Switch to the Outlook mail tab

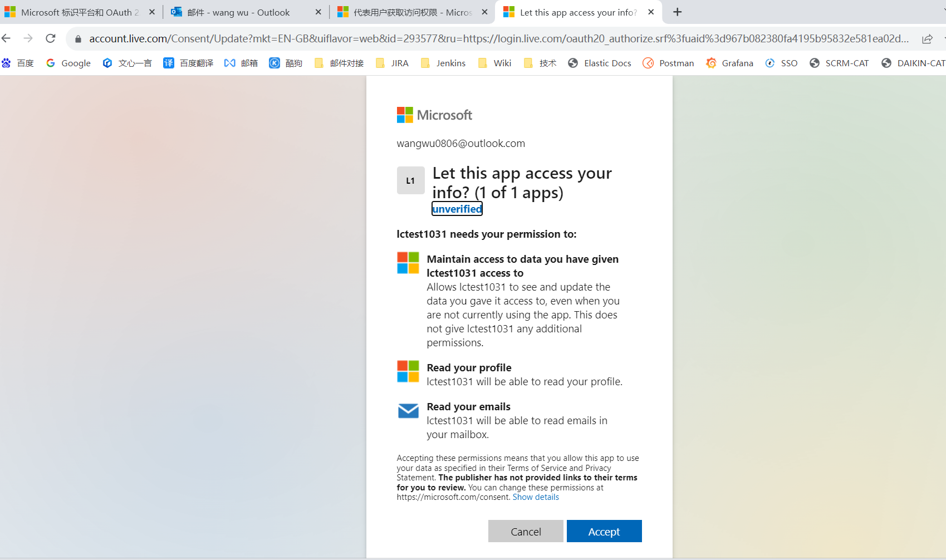pyautogui.click(x=239, y=12)
